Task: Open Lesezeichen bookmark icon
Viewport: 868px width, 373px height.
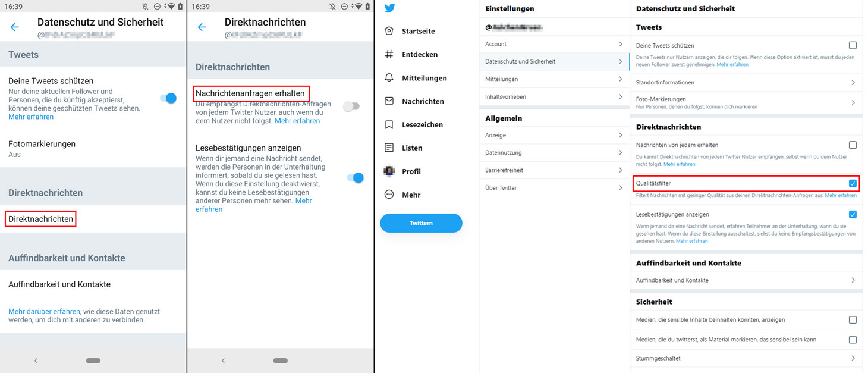Action: point(389,124)
